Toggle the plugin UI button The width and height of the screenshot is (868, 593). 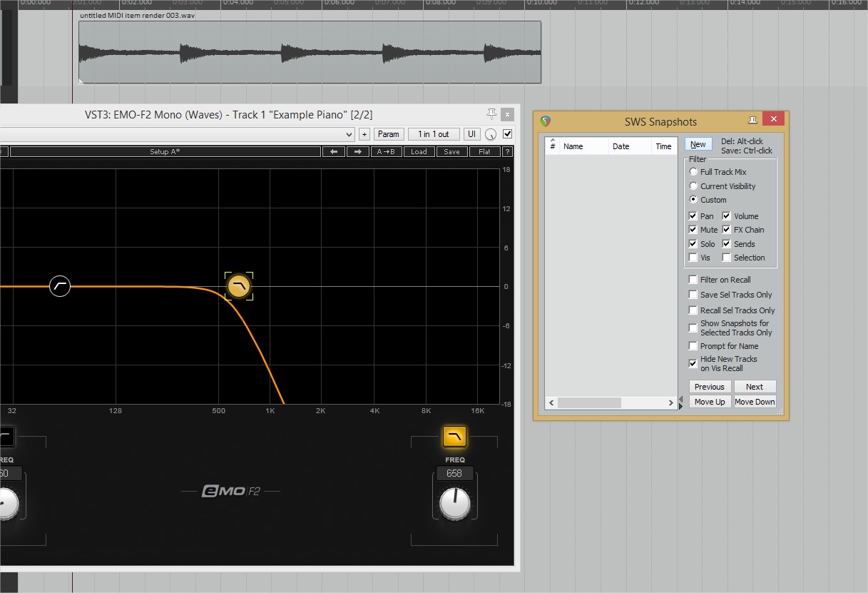coord(471,134)
